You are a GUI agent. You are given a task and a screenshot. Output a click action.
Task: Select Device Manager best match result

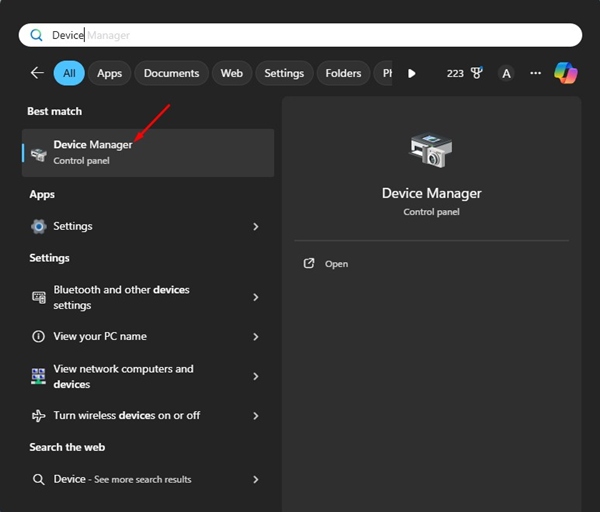point(148,153)
